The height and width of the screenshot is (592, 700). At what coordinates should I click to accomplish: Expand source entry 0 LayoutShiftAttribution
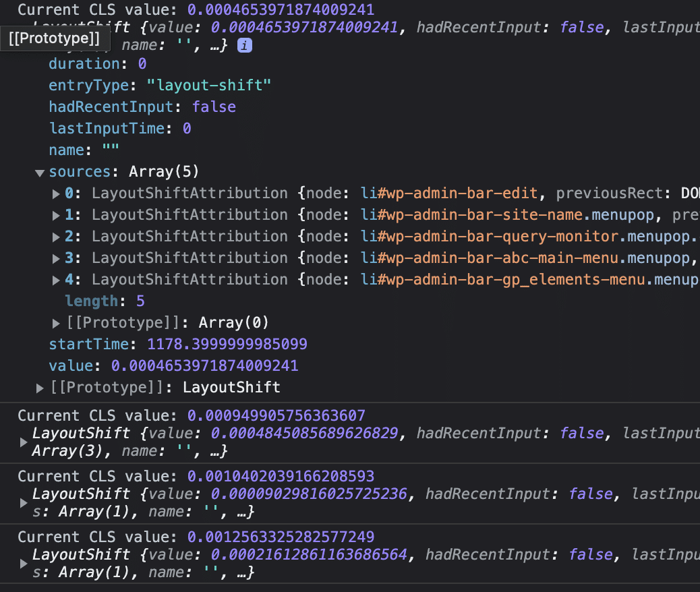pos(57,194)
